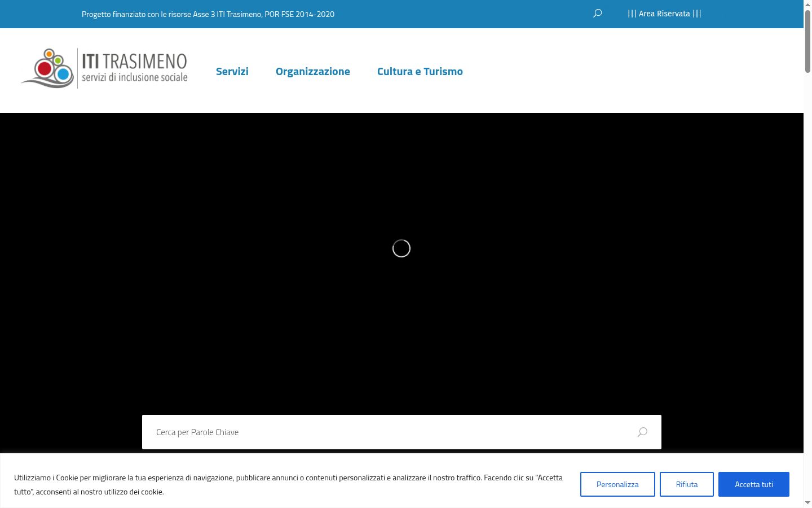Click the scrollbar down arrow
The image size is (812, 508).
pyautogui.click(x=807, y=503)
